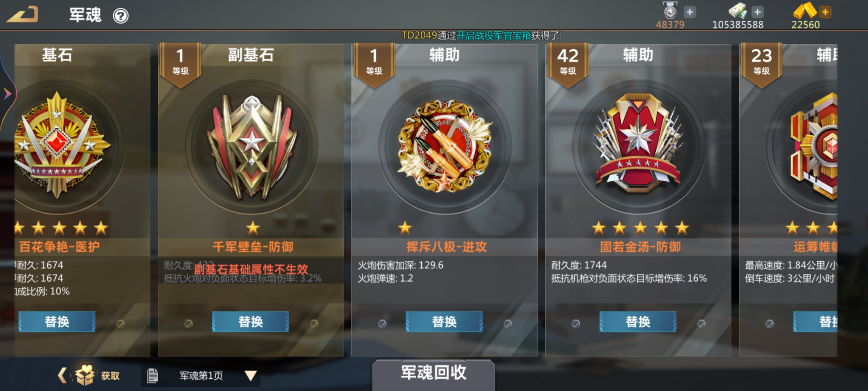Open the 军魂第1页 page dropdown arrow
Viewport: 868px width, 391px height.
pyautogui.click(x=250, y=376)
